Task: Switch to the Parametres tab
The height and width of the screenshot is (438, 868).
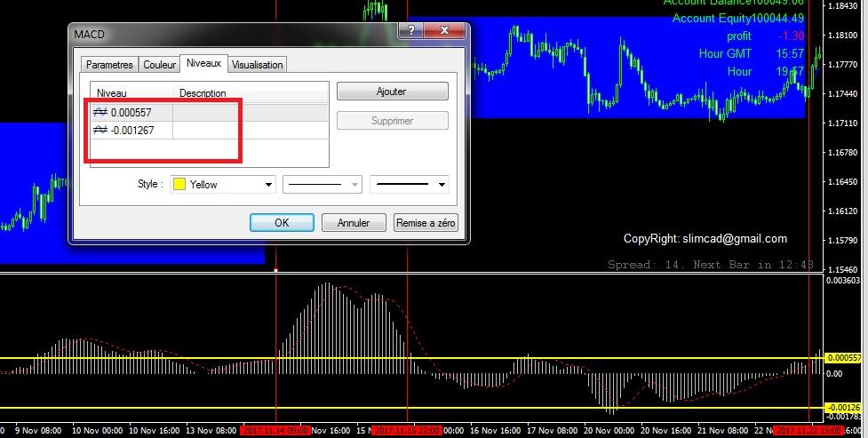Action: coord(109,65)
